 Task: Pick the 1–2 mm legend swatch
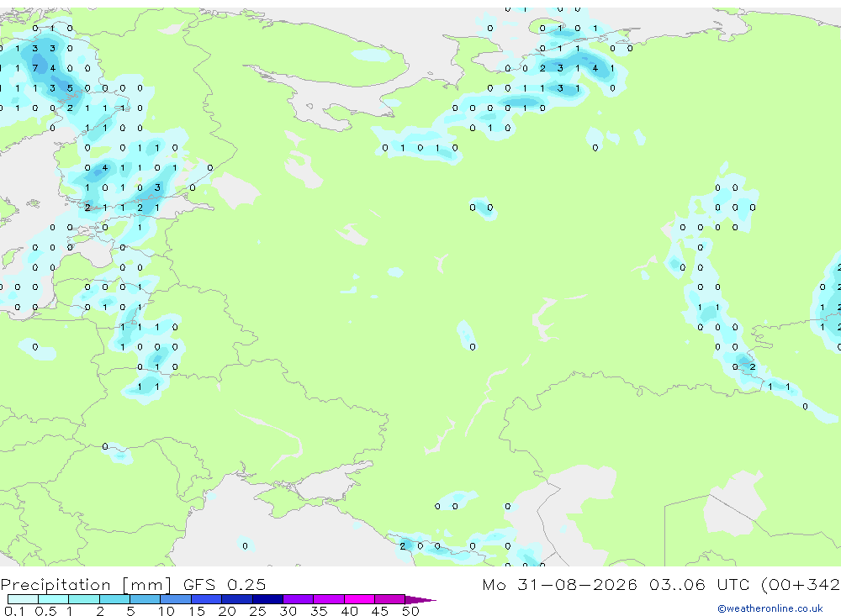click(83, 599)
